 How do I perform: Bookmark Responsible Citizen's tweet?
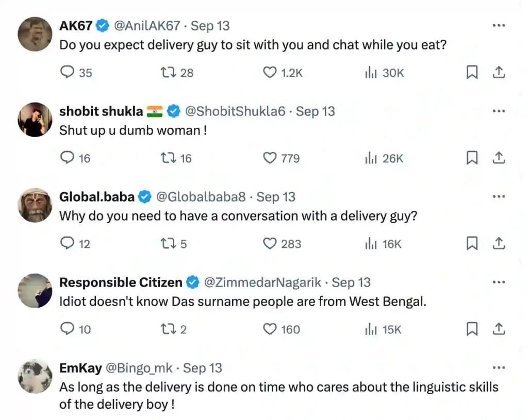472,329
